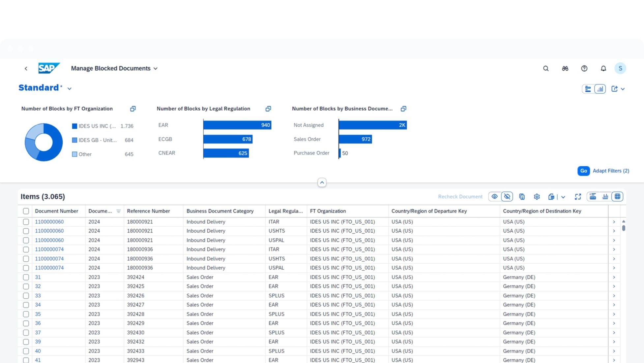
Task: Expand the Standard view variant dropdown
Action: (70, 88)
